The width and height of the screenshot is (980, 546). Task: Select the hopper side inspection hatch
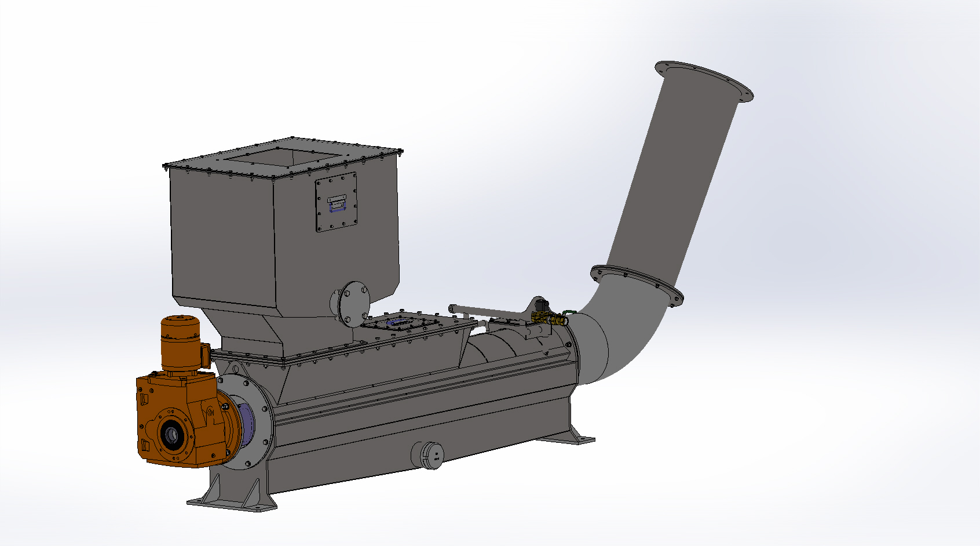[336, 203]
